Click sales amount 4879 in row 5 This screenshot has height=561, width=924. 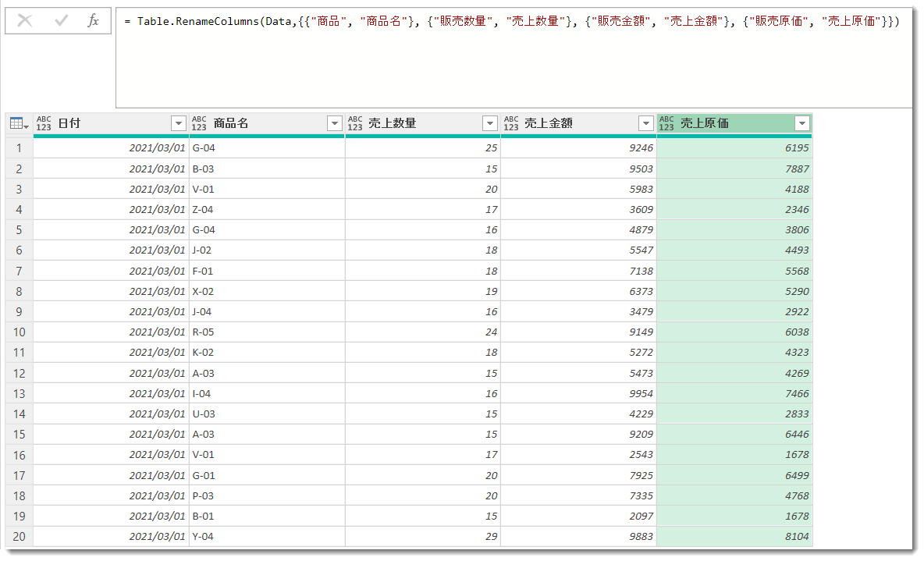pyautogui.click(x=578, y=230)
